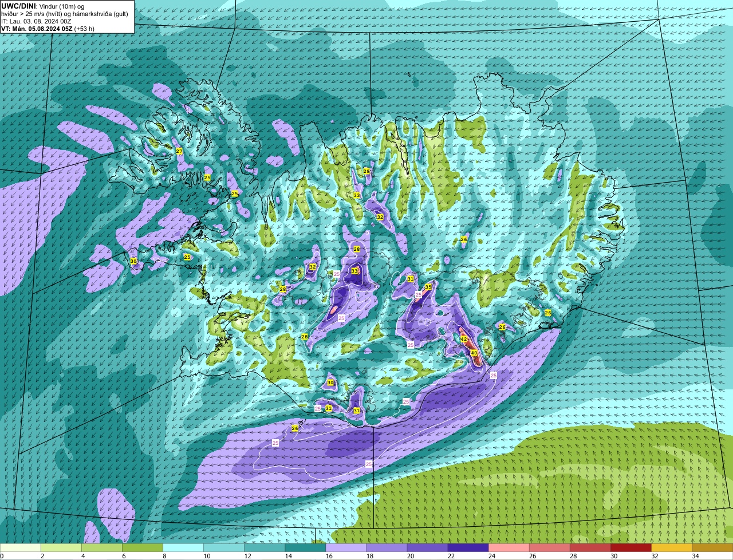Click the 'VT: Mán. 05.08.2024 05Z (+53 h)' line
733x560 pixels.
[x=48, y=29]
